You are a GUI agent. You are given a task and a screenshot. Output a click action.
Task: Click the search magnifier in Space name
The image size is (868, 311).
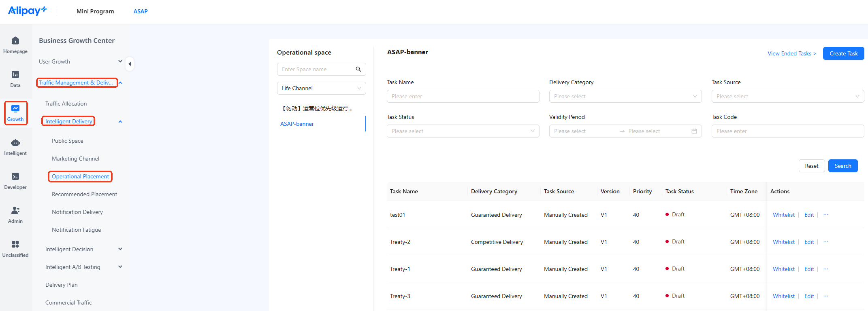tap(358, 69)
